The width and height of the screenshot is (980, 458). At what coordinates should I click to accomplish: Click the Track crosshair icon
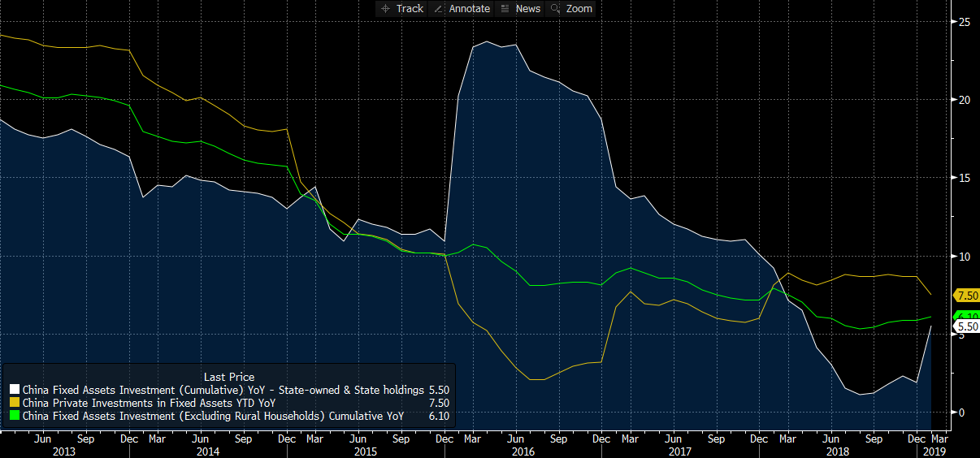[x=385, y=9]
